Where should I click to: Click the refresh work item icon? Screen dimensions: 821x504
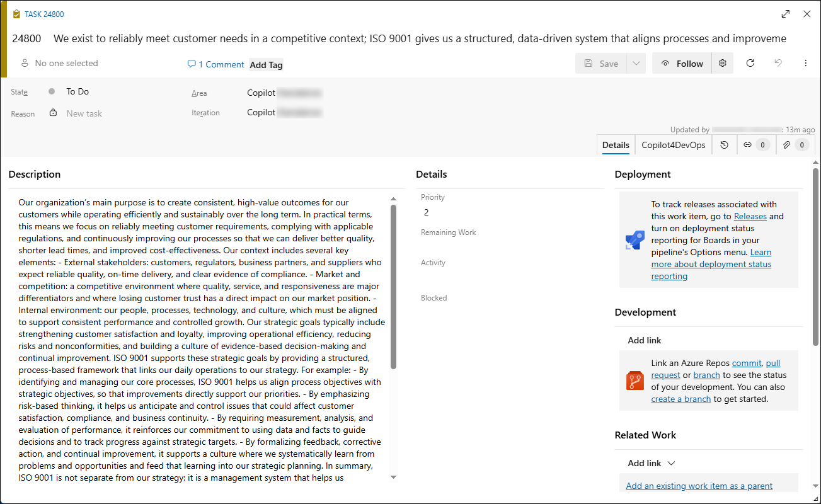(750, 63)
